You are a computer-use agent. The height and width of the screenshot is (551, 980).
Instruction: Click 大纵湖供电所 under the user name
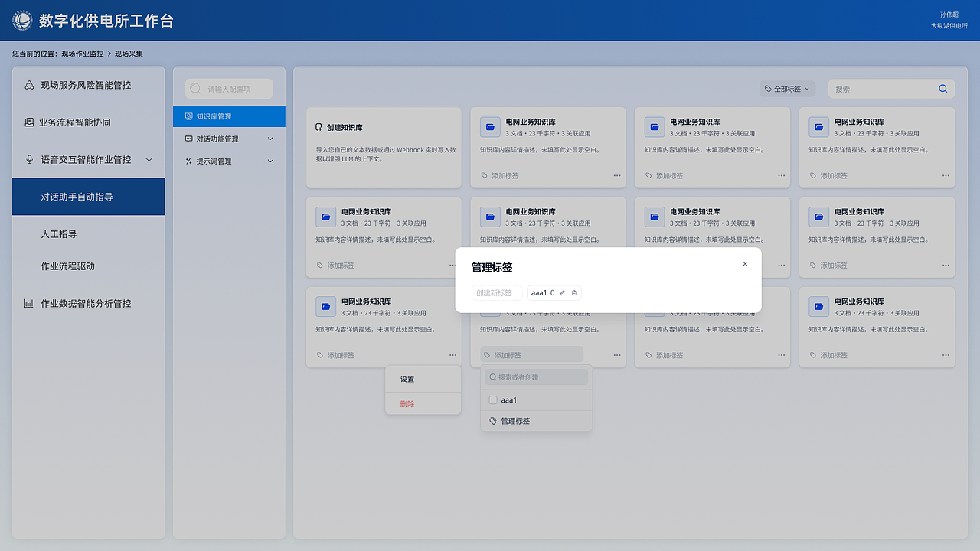tap(949, 26)
